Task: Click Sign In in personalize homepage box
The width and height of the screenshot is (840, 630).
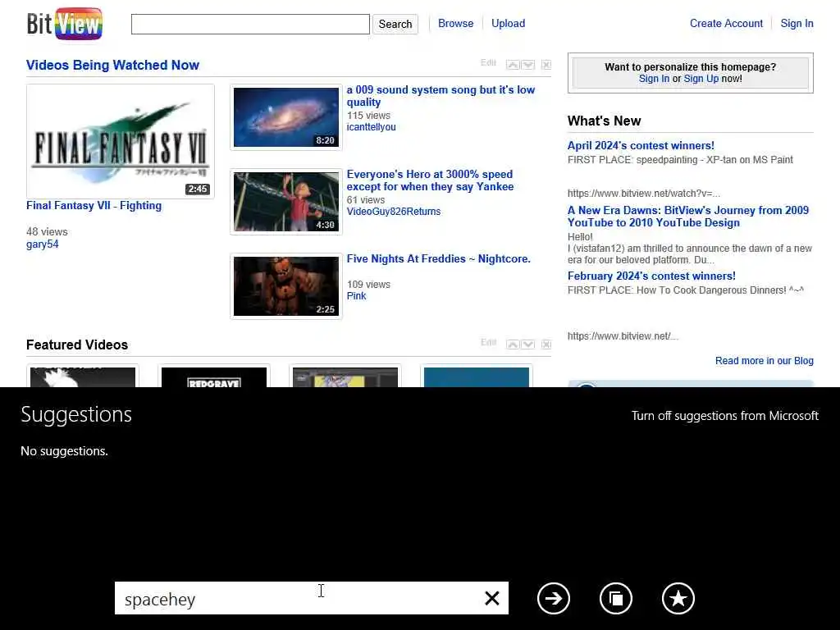Action: point(654,79)
